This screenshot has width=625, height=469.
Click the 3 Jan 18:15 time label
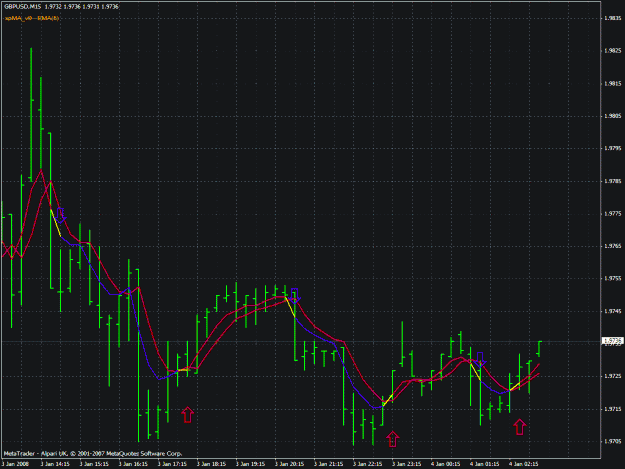tap(211, 464)
